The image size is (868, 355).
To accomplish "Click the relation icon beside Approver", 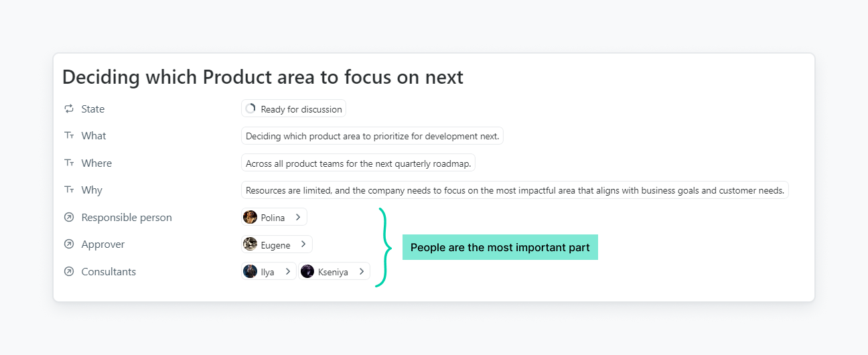I will (x=68, y=244).
